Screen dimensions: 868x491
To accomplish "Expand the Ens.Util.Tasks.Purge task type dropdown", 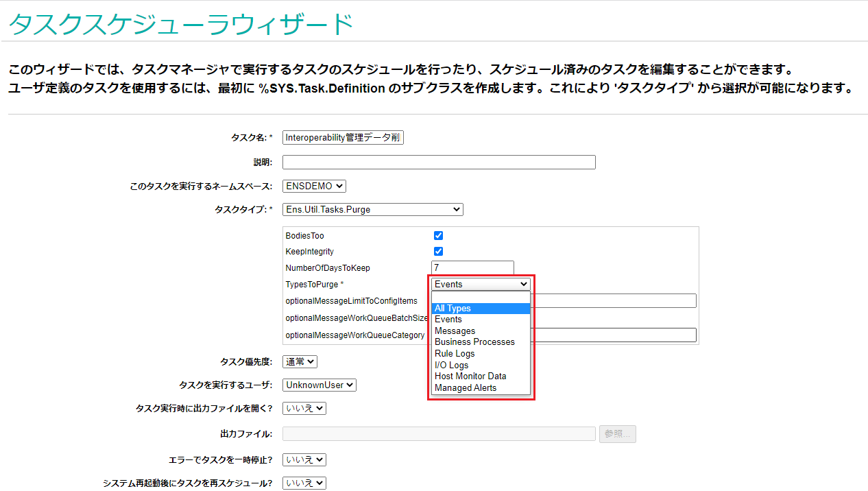I will pyautogui.click(x=372, y=210).
